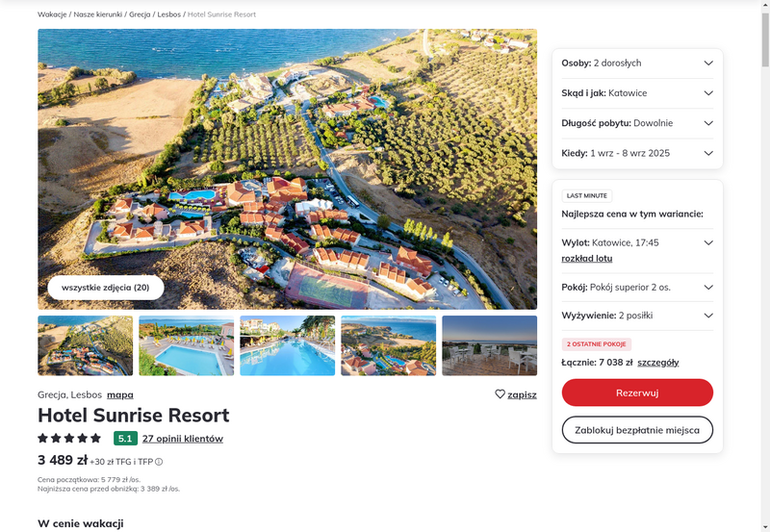
Task: Open wszystkie zdjęcia (20) gallery
Action: [x=106, y=288]
